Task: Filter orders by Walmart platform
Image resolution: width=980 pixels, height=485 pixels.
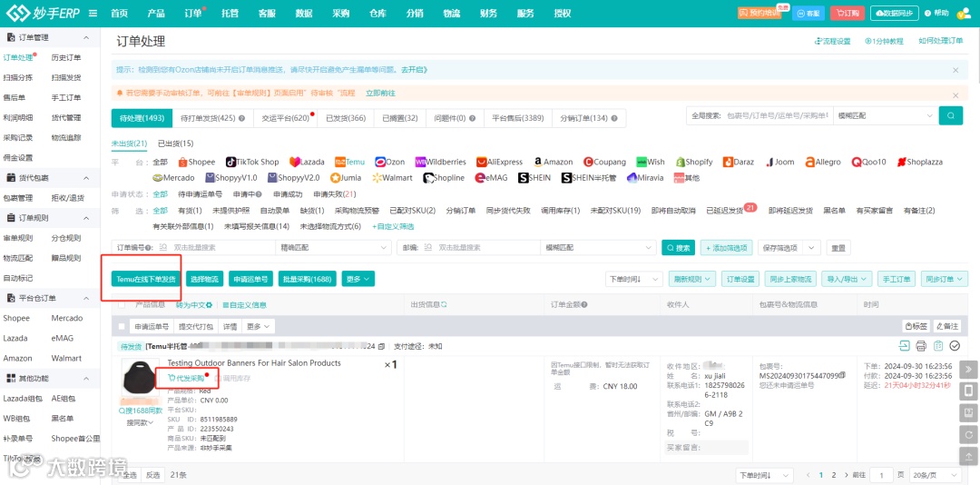Action: (x=392, y=178)
